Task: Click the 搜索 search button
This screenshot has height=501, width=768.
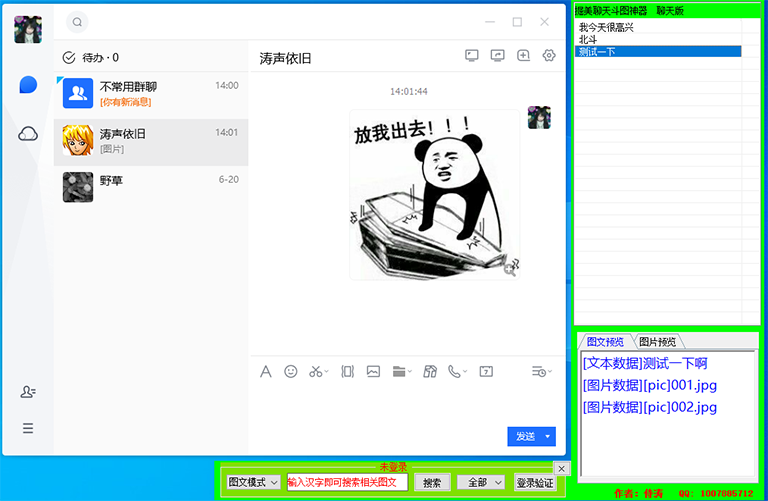Action: coord(432,483)
